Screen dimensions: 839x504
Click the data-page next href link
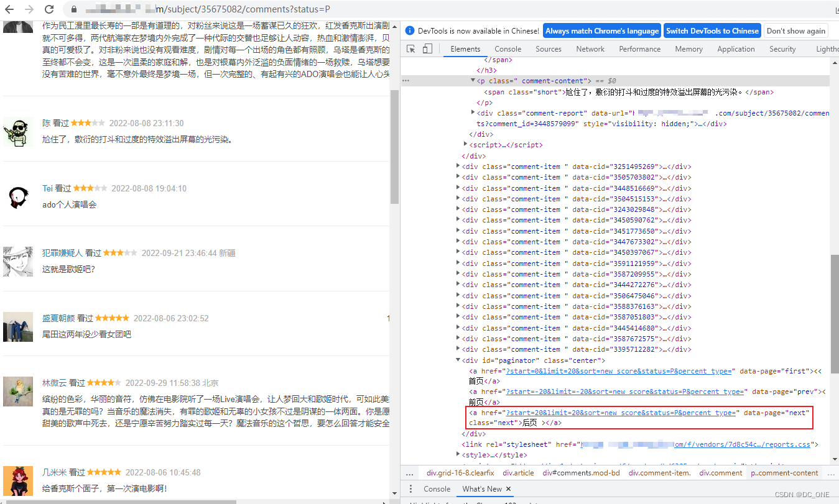pos(621,413)
